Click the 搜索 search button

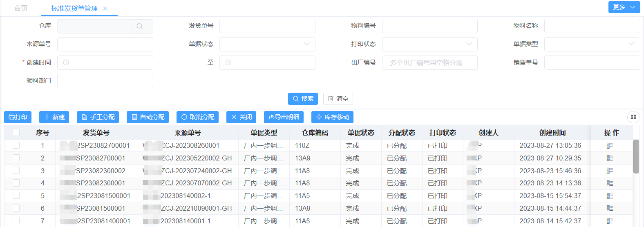pos(303,99)
